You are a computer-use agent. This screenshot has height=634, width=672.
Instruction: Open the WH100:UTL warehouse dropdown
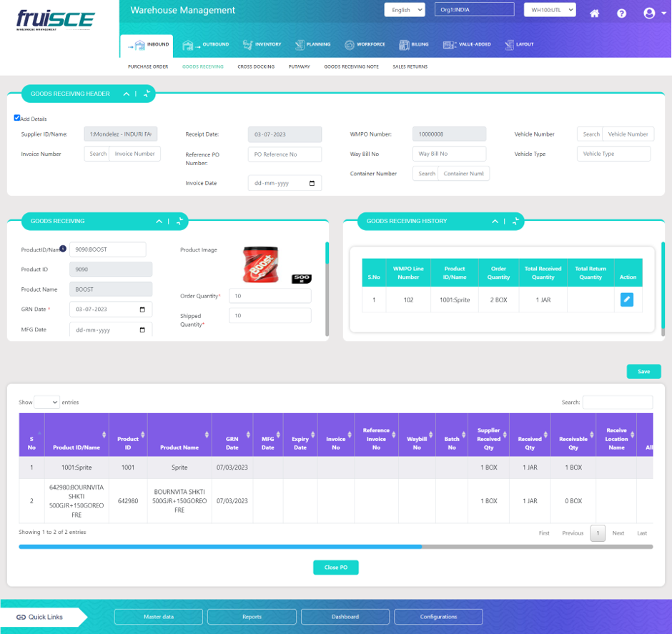coord(550,10)
